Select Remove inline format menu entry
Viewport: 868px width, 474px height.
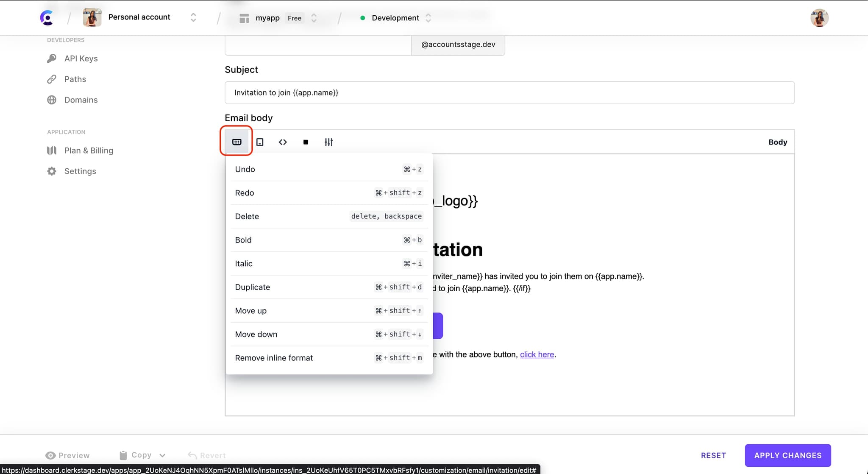click(329, 358)
